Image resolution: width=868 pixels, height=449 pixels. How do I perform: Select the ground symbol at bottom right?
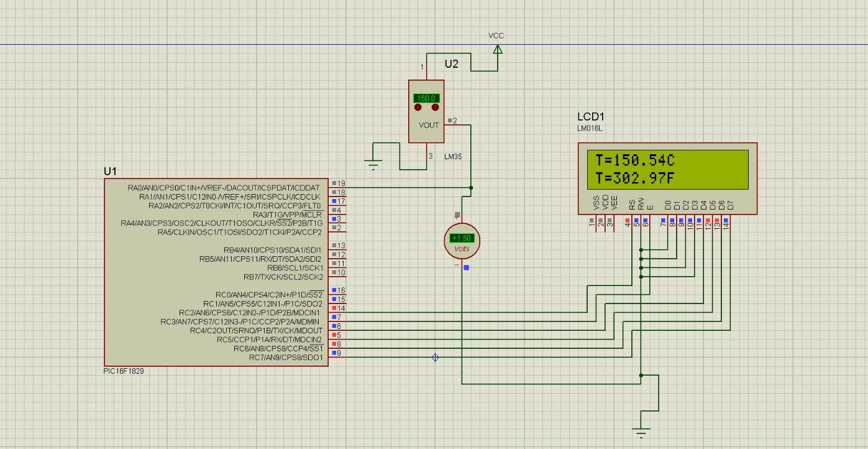click(641, 432)
